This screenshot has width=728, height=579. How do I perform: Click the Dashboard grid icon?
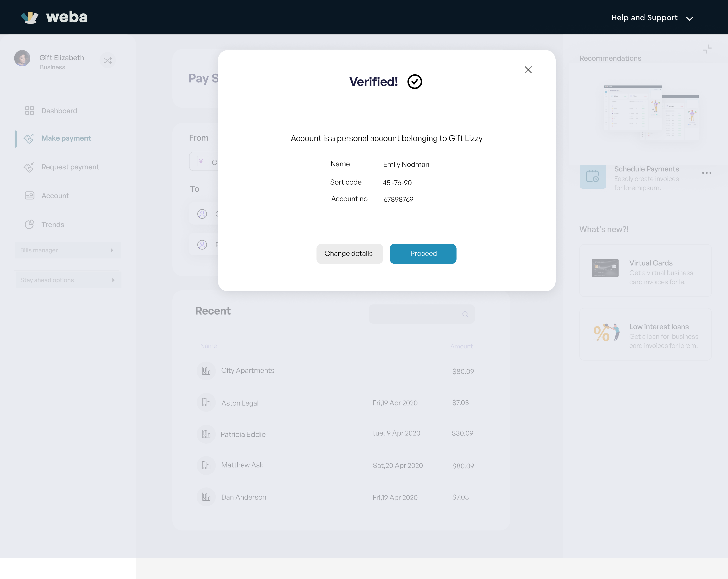pyautogui.click(x=29, y=111)
